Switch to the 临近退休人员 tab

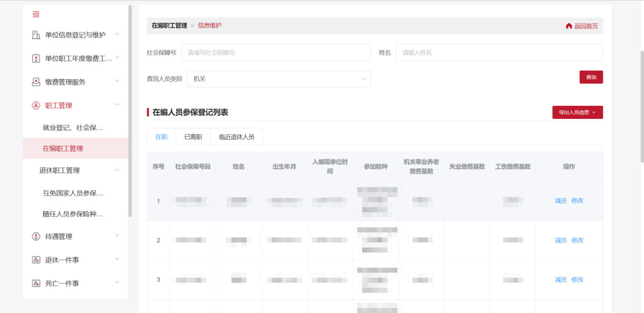click(x=236, y=136)
